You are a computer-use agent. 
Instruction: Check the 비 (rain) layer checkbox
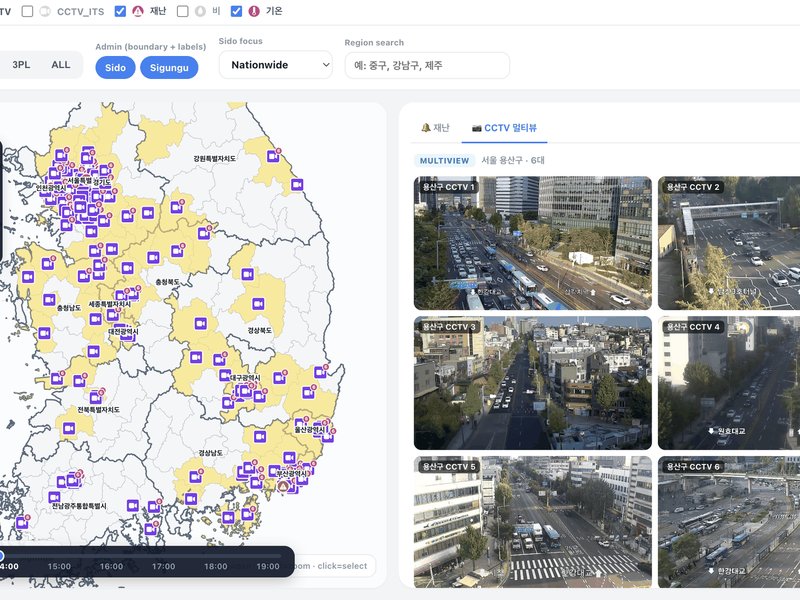[182, 11]
